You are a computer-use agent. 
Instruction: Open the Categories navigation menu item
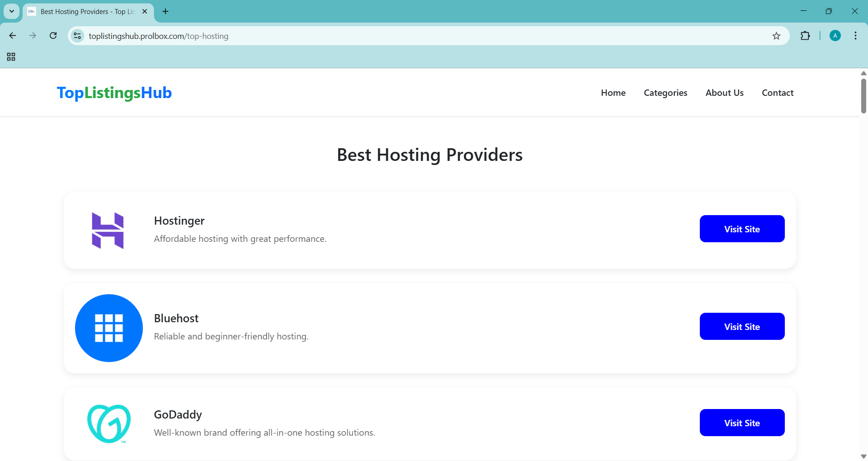[665, 93]
